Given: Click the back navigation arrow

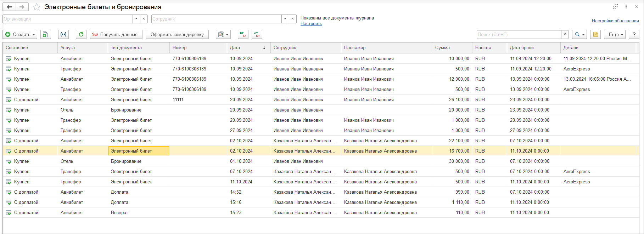Looking at the screenshot, I should click(9, 7).
